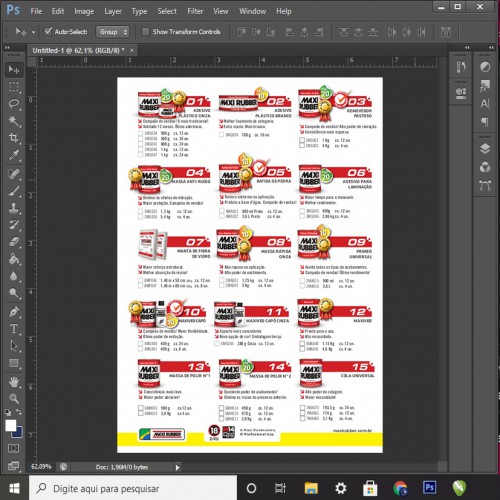This screenshot has height=500, width=500.
Task: Select the Path Selection tool
Action: [x=14, y=346]
